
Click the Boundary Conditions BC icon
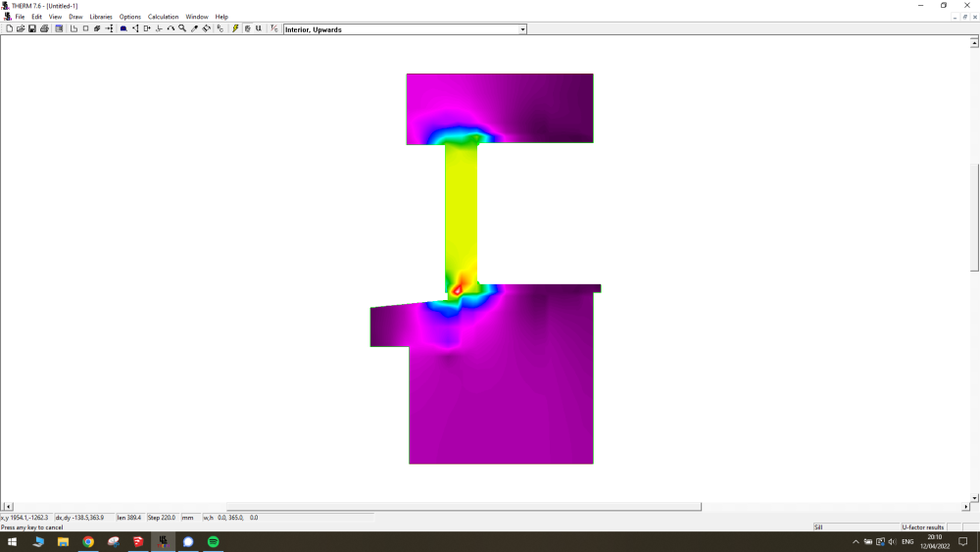(220, 28)
